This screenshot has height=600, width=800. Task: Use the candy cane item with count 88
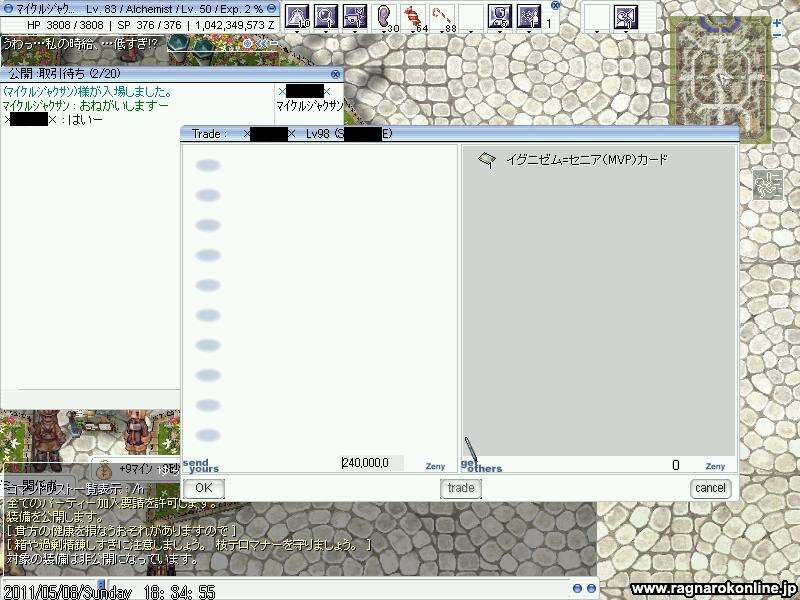442,16
